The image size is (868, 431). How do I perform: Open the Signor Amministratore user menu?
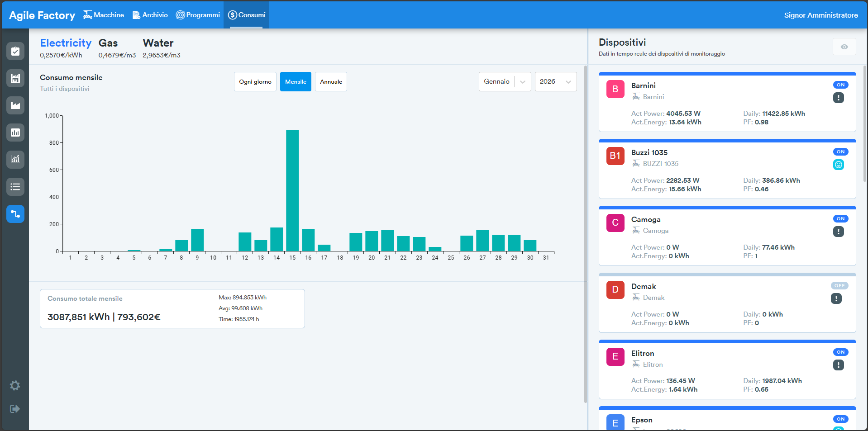(821, 15)
